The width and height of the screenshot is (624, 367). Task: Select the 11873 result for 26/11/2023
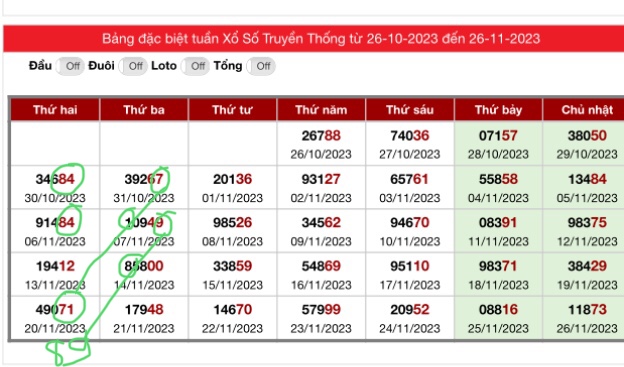click(x=587, y=309)
